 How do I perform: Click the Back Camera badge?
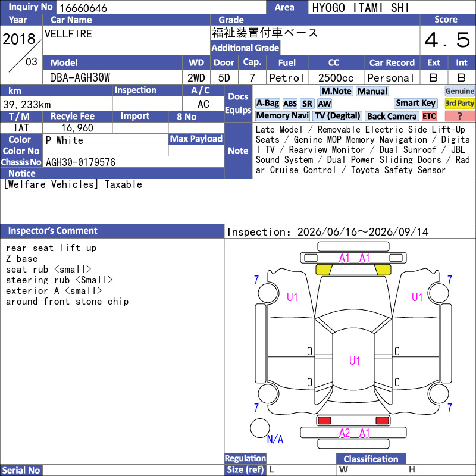(x=392, y=116)
